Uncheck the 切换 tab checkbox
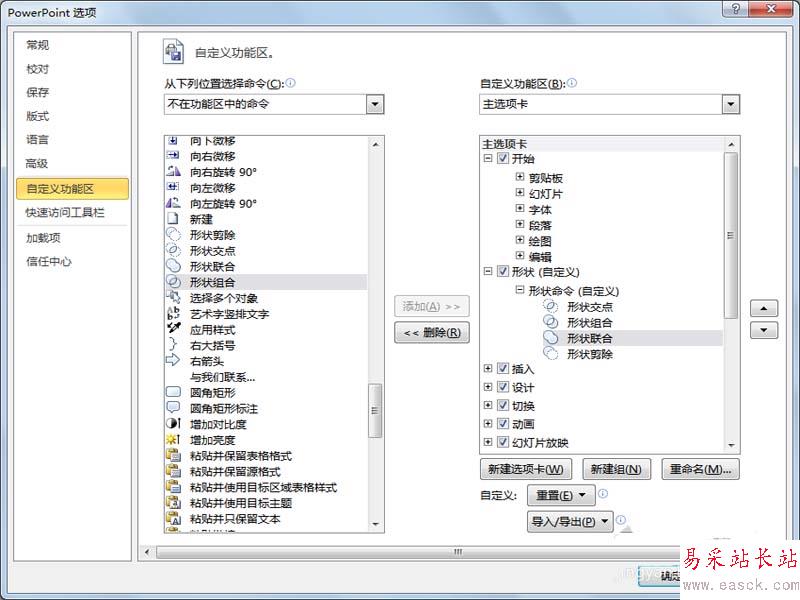The image size is (800, 600). pyautogui.click(x=503, y=405)
